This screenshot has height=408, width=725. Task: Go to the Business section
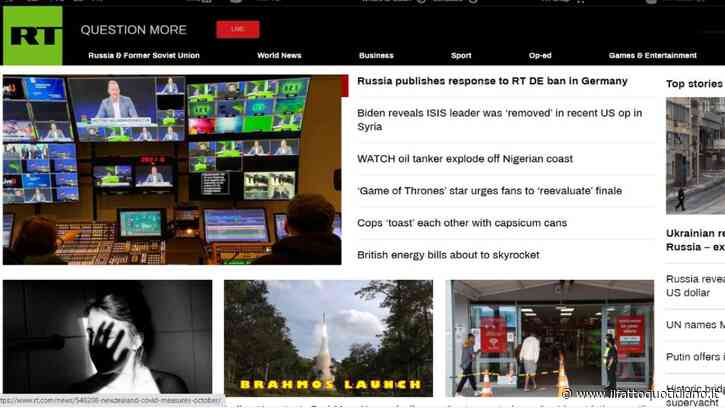(376, 56)
